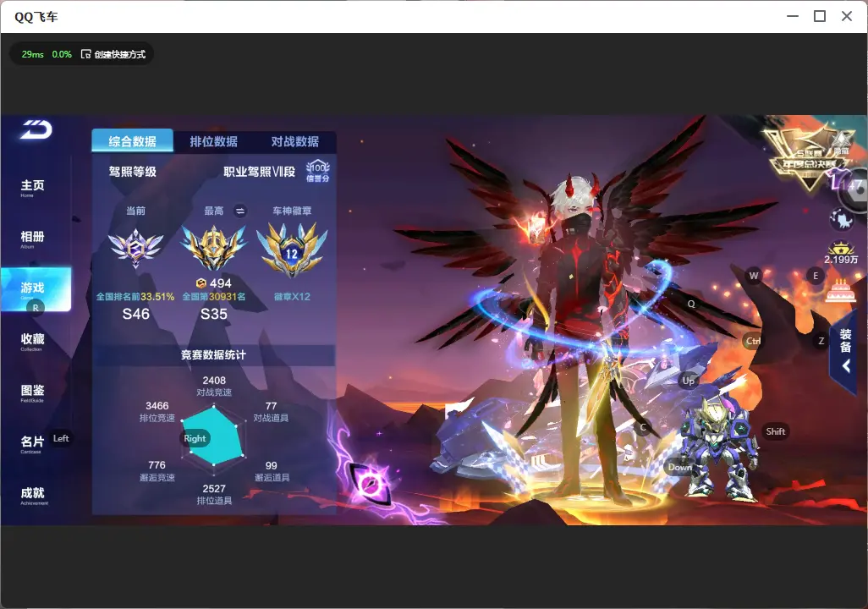
Task: Select the 游戏 sidebar item
Action: click(36, 289)
